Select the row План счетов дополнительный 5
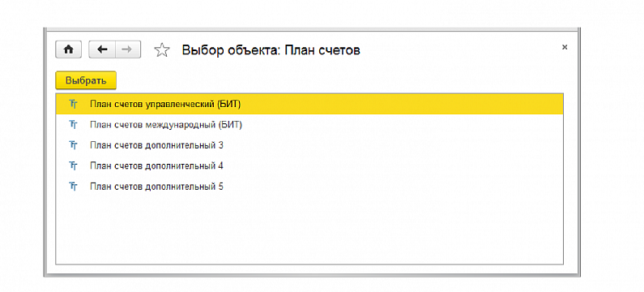This screenshot has height=292, width=644. click(x=309, y=187)
